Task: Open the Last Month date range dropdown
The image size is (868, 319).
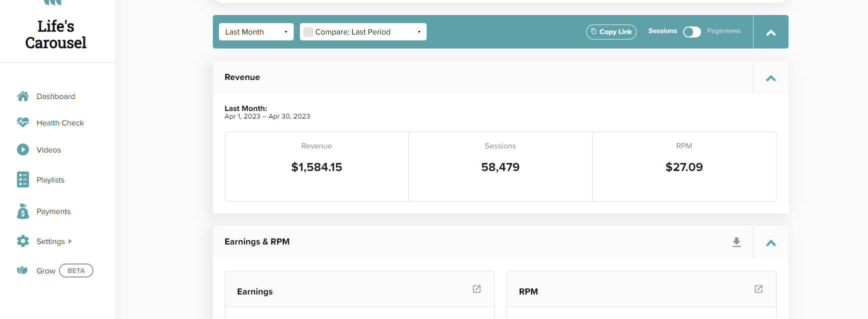Action: click(x=256, y=32)
